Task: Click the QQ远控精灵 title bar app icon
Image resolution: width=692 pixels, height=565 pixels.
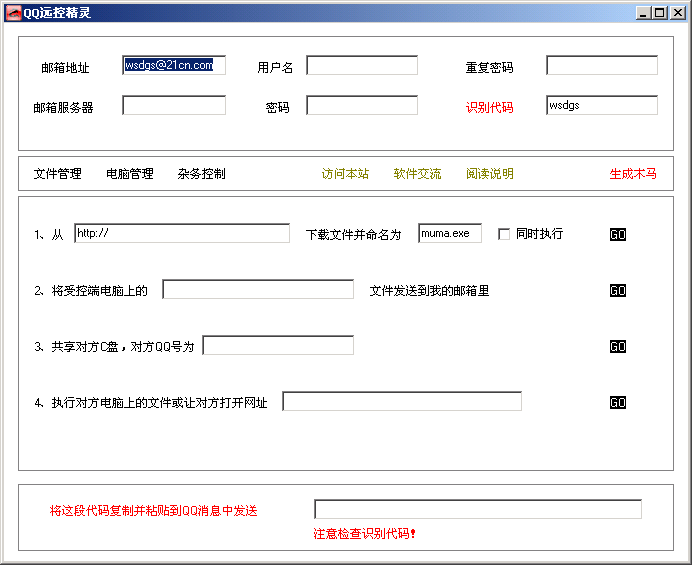Action: pyautogui.click(x=12, y=12)
